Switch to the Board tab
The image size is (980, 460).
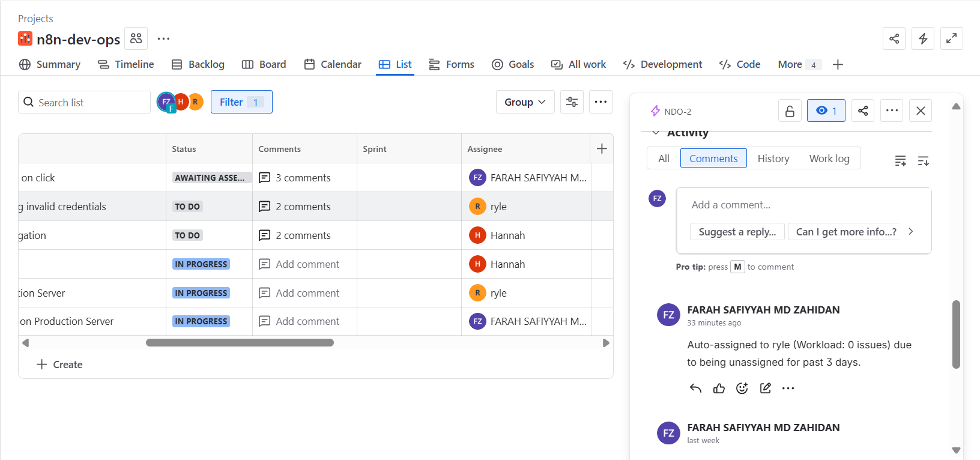tap(264, 64)
